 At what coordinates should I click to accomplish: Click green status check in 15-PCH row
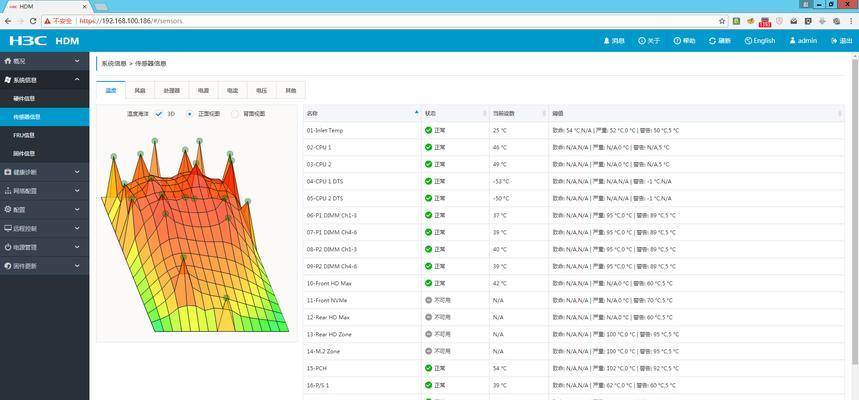pyautogui.click(x=428, y=368)
